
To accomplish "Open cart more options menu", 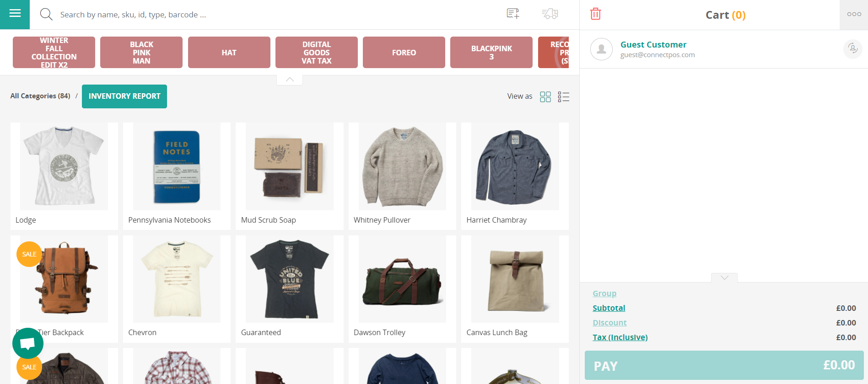I will (854, 15).
